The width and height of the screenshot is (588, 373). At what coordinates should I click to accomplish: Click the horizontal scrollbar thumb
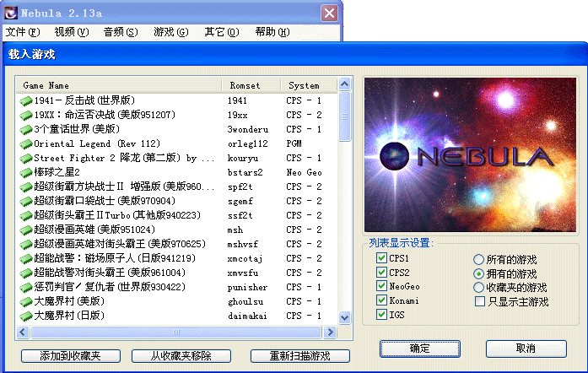coord(176,332)
